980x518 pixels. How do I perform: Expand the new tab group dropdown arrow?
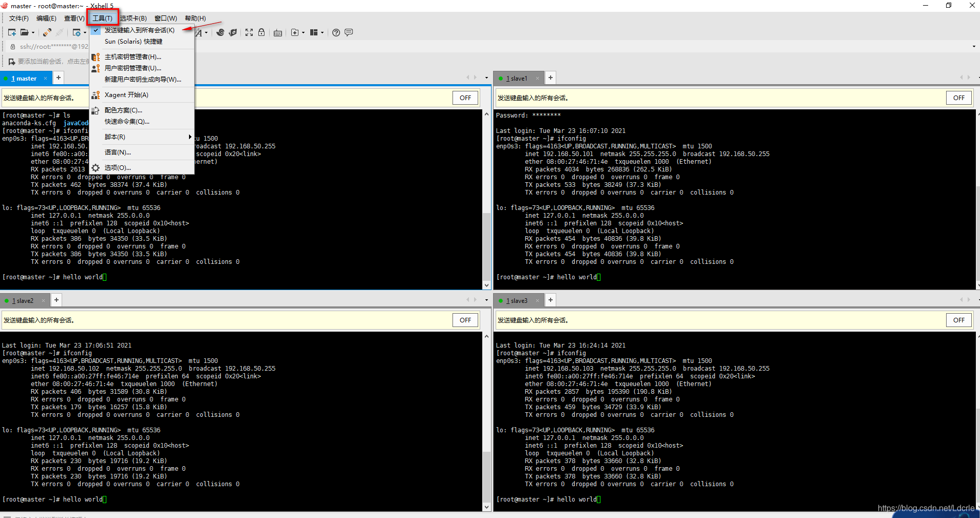click(303, 33)
